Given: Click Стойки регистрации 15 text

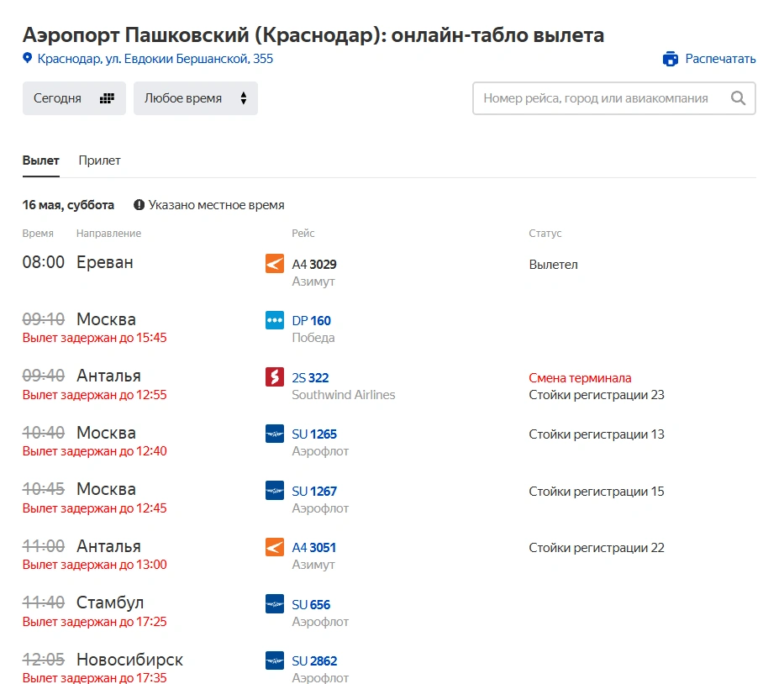Looking at the screenshot, I should (x=597, y=492).
